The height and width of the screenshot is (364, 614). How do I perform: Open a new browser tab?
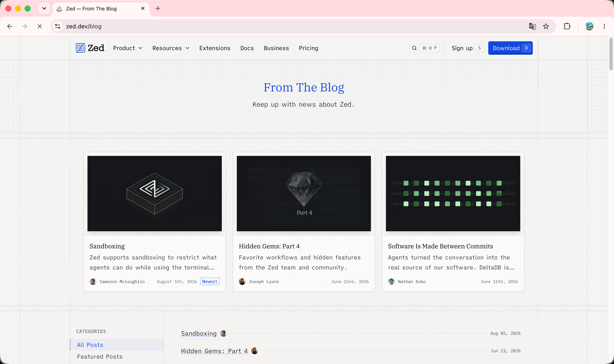point(158,9)
